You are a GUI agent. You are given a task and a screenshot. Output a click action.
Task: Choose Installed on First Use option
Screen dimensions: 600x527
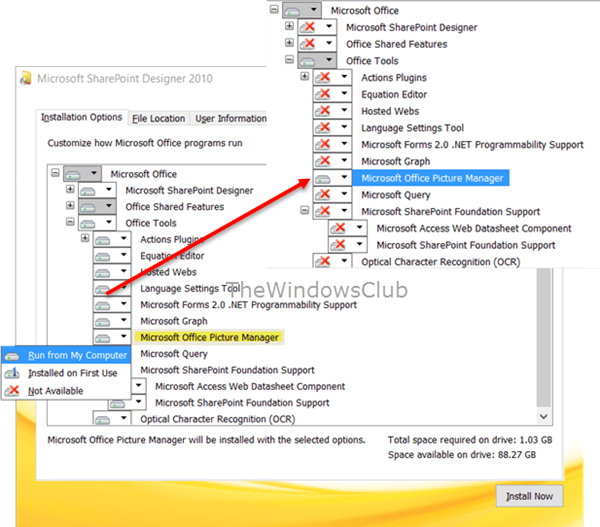(x=66, y=373)
